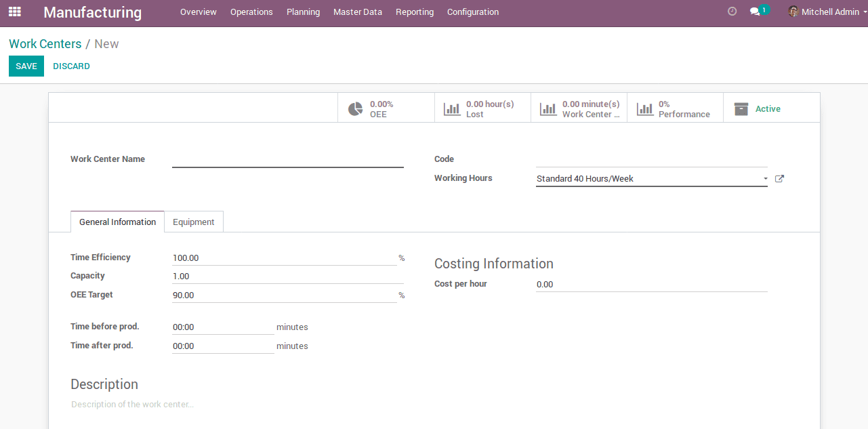Click the Lost hours bar chart icon
The image size is (868, 429).
pyautogui.click(x=452, y=109)
